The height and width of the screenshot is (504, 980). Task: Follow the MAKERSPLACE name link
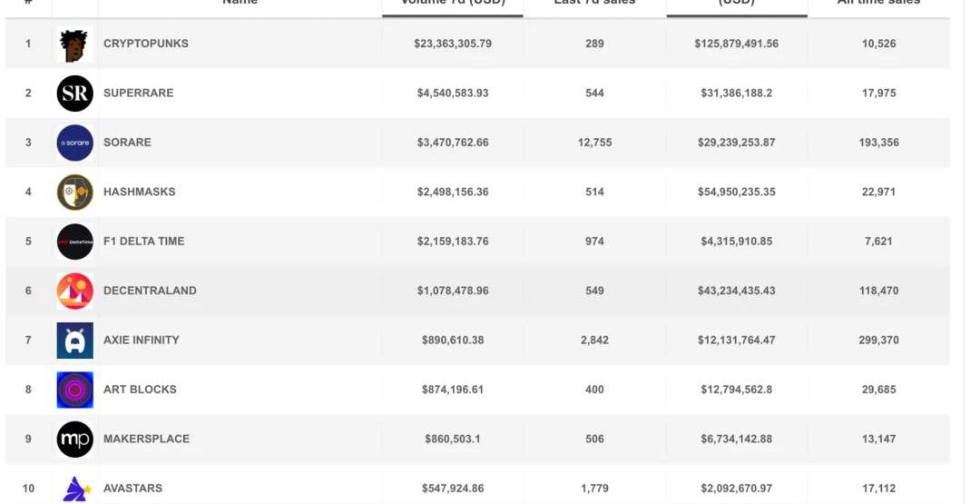[x=146, y=439]
